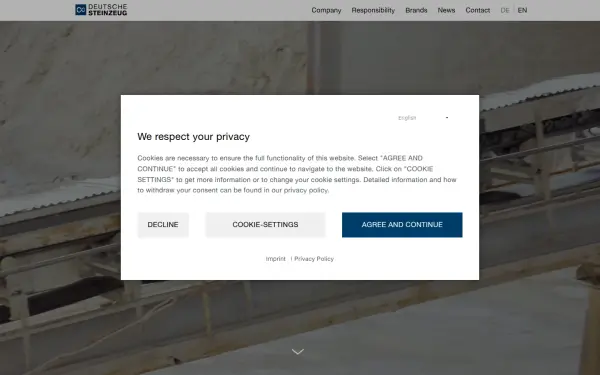Click the DEUTSCHE STEINZEUG wordmark text
600x375 pixels.
click(108, 10)
